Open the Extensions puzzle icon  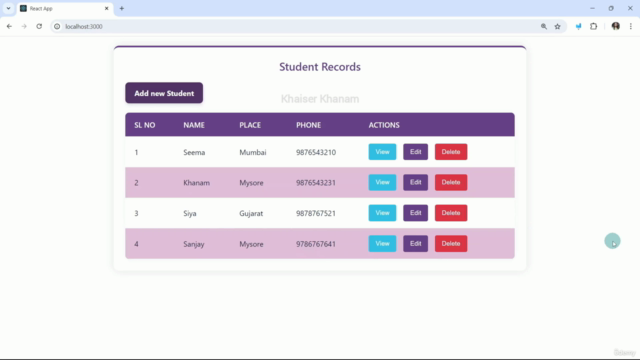click(x=593, y=27)
